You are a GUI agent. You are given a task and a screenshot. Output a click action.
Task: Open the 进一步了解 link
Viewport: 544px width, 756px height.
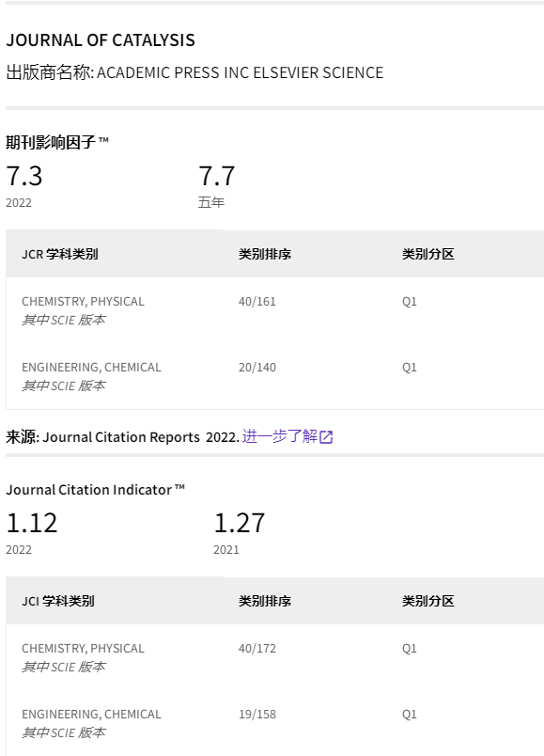[x=280, y=436]
